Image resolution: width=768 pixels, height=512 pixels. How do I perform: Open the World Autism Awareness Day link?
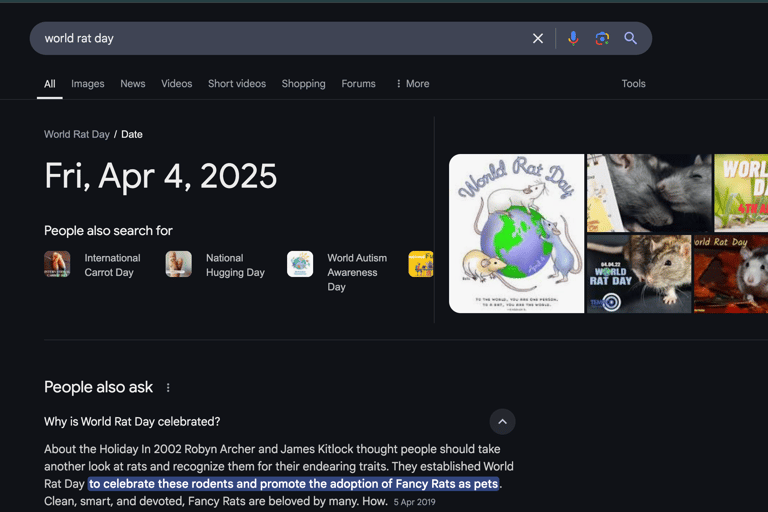click(x=357, y=272)
